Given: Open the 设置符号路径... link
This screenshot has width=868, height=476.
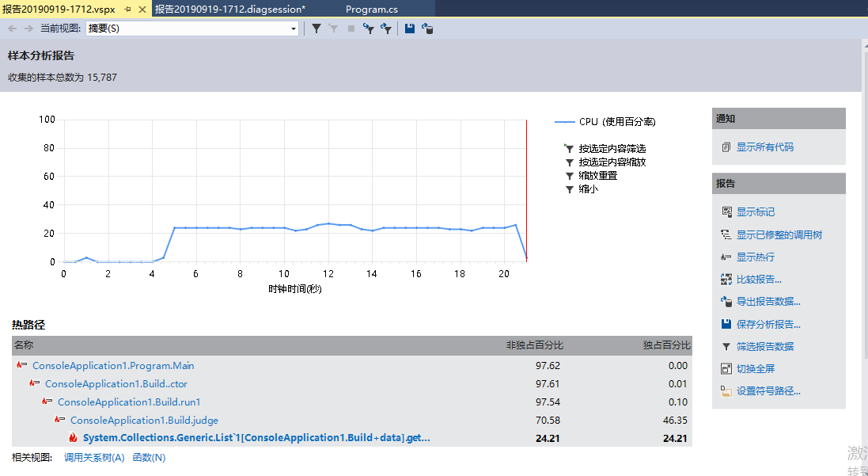Looking at the screenshot, I should 768,391.
